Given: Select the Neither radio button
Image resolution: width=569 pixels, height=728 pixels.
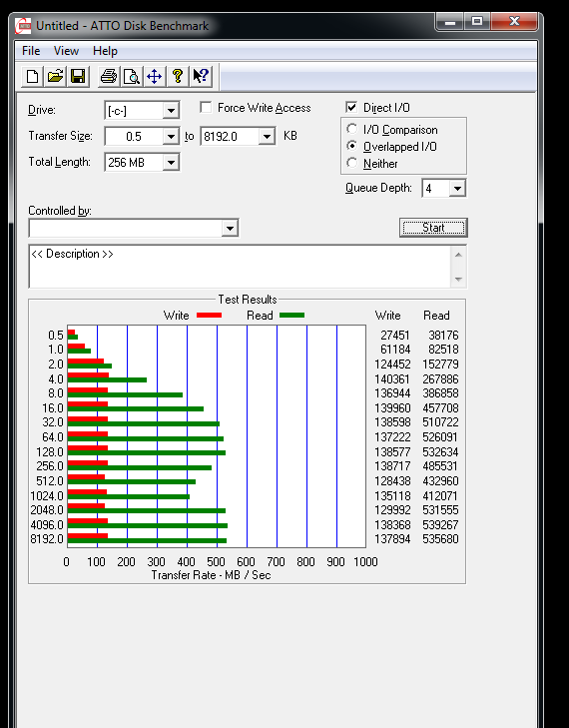Looking at the screenshot, I should point(351,163).
